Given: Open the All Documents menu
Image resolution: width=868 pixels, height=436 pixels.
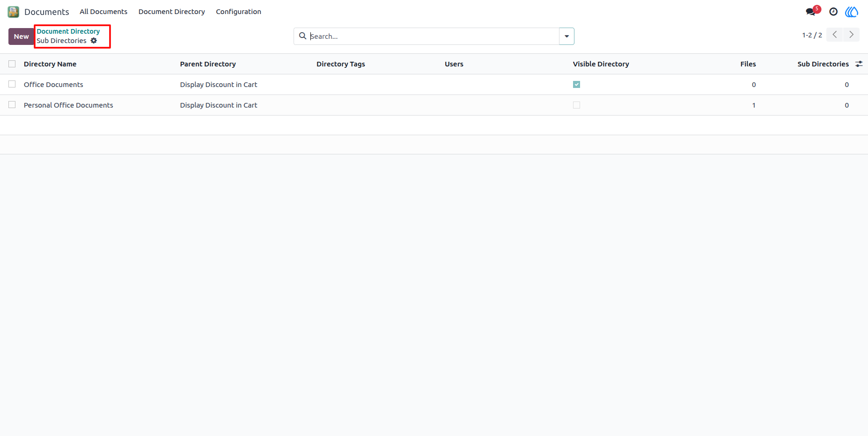Looking at the screenshot, I should click(103, 12).
